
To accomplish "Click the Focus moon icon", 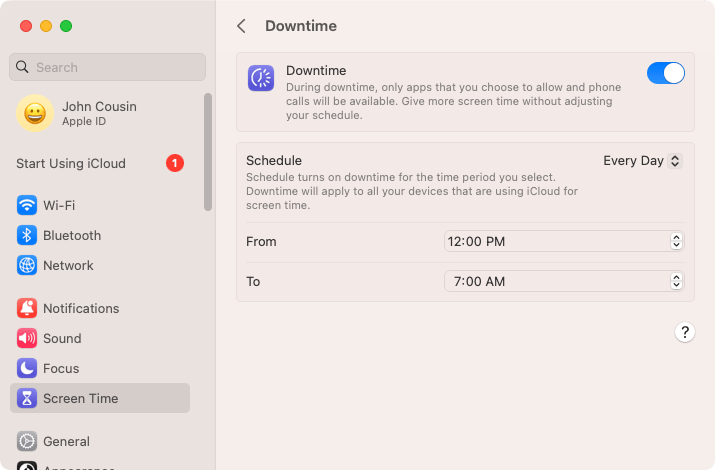I will [x=27, y=368].
